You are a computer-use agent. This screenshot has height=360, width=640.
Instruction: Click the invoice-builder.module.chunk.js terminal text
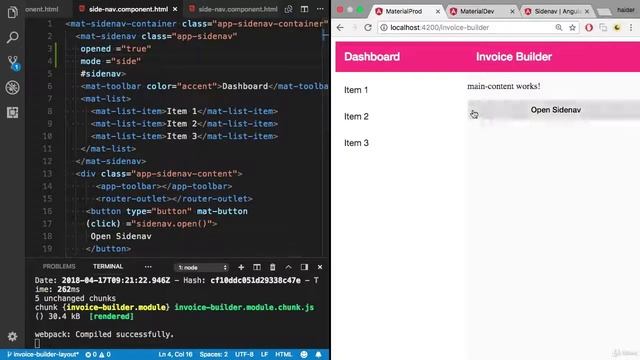[x=244, y=307]
